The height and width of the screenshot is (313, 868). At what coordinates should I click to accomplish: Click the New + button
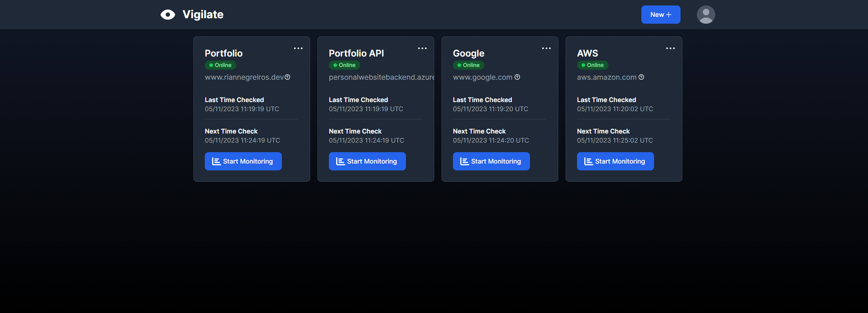coord(660,15)
